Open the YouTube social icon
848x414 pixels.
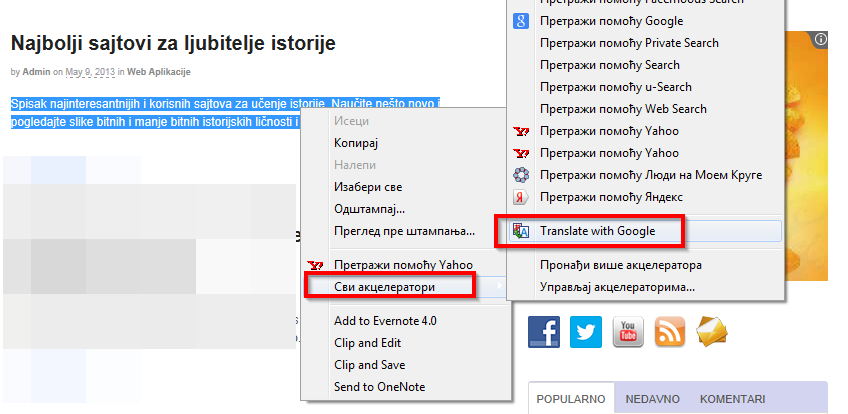[x=628, y=332]
